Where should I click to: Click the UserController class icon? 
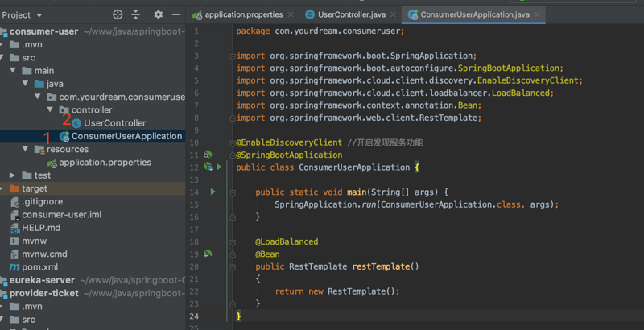coord(76,123)
